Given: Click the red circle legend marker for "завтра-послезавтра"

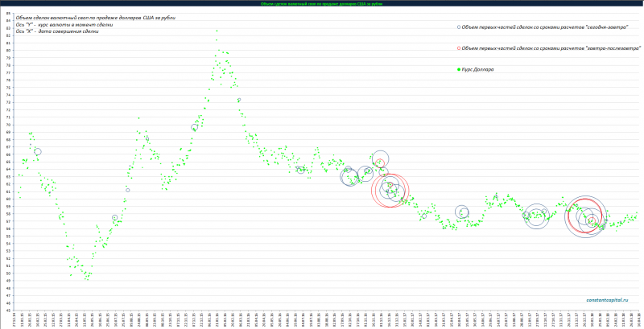Looking at the screenshot, I should point(458,48).
